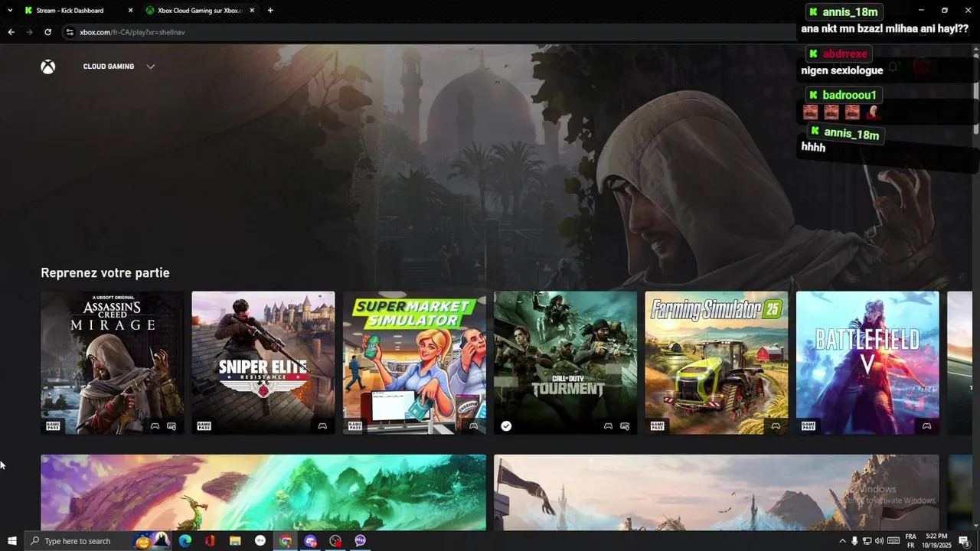This screenshot has width=980, height=551.
Task: Click controller icon on Supermarket Simulator tile
Action: [474, 426]
